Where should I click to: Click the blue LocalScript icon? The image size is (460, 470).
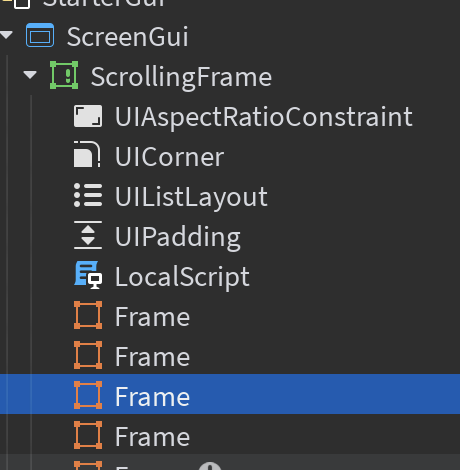pyautogui.click(x=88, y=275)
